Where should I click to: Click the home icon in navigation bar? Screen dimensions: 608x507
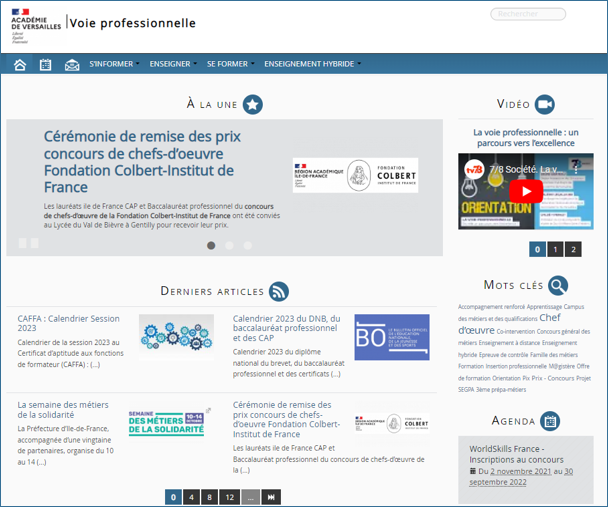pyautogui.click(x=19, y=65)
